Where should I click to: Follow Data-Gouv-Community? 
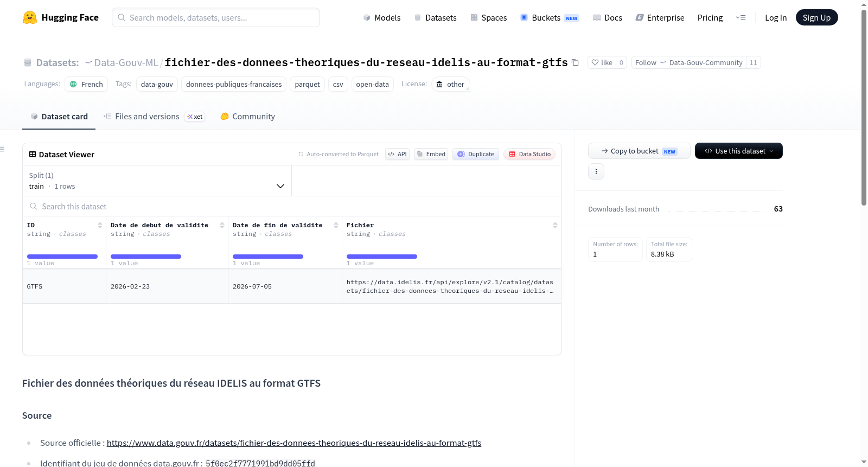click(688, 62)
